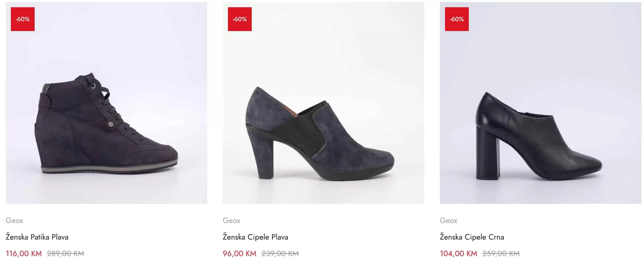The image size is (644, 267).
Task: Click the 96,00 KM sale price
Action: click(240, 254)
